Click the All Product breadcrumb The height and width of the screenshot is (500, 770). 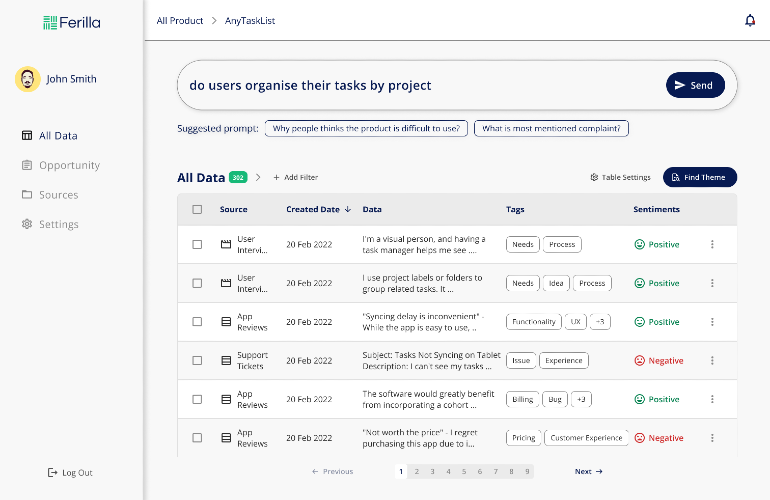[180, 21]
